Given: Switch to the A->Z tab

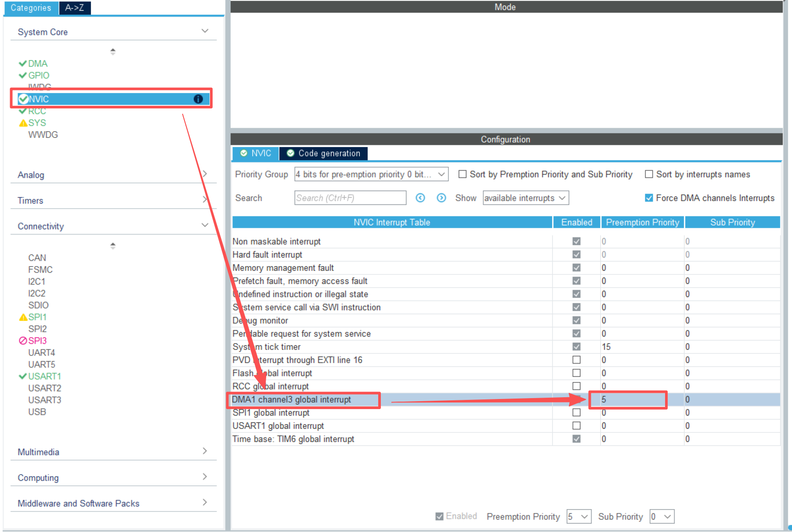Looking at the screenshot, I should 75,8.
